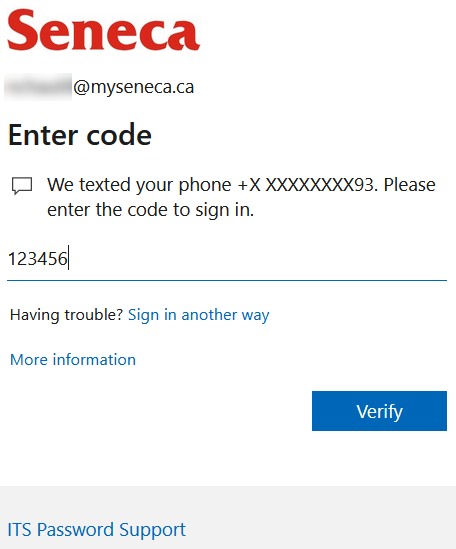
Task: Place cursor after 123456 in the code field
Action: pos(69,259)
